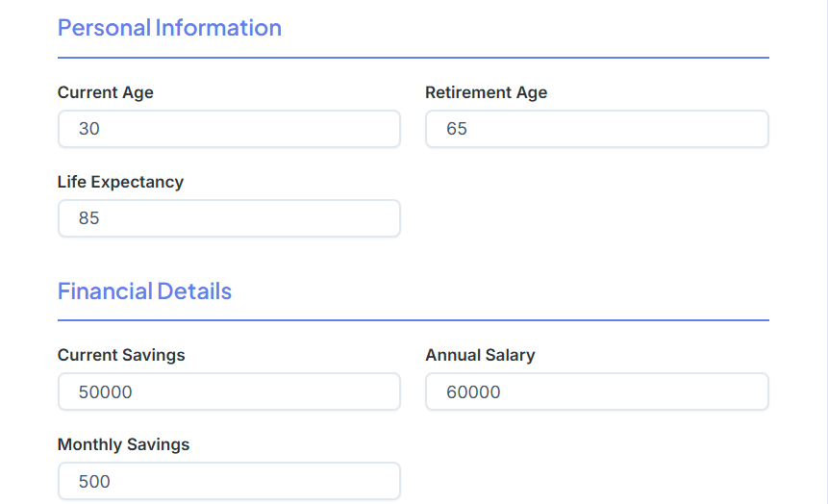Click the Monthly Savings input box
The height and width of the screenshot is (504, 828).
[x=229, y=481]
